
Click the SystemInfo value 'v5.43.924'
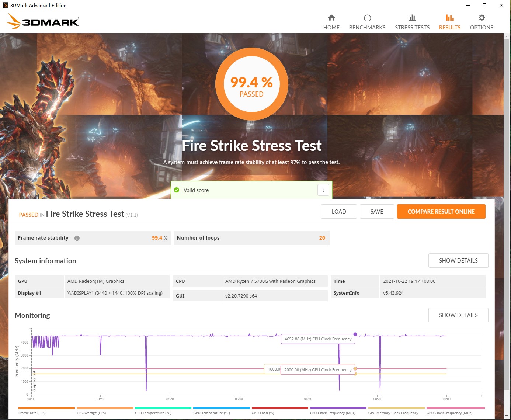click(393, 293)
